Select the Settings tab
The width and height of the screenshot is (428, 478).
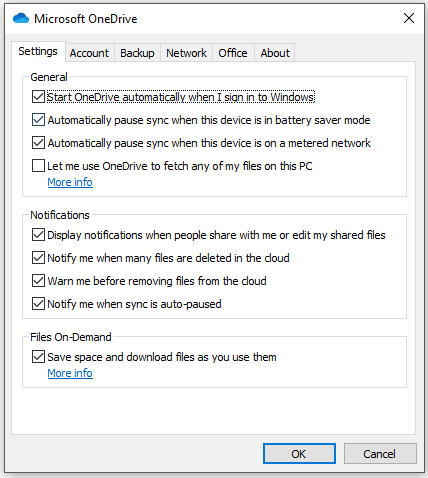point(38,51)
